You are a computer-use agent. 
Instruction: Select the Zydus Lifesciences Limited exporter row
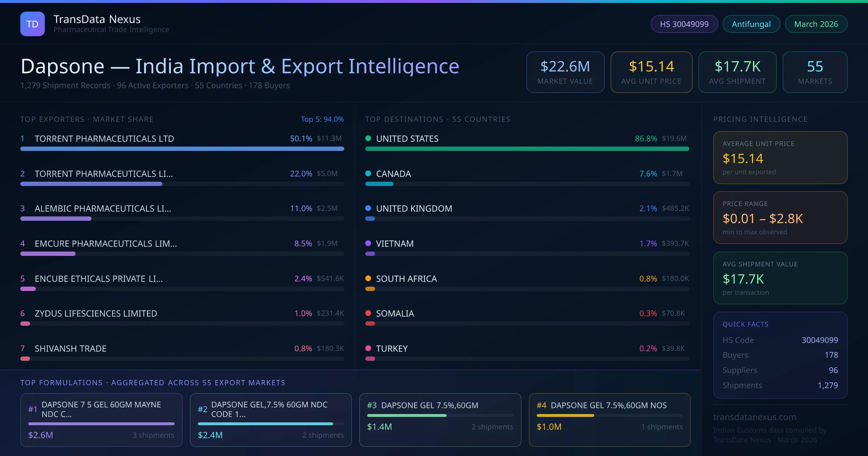(x=96, y=313)
